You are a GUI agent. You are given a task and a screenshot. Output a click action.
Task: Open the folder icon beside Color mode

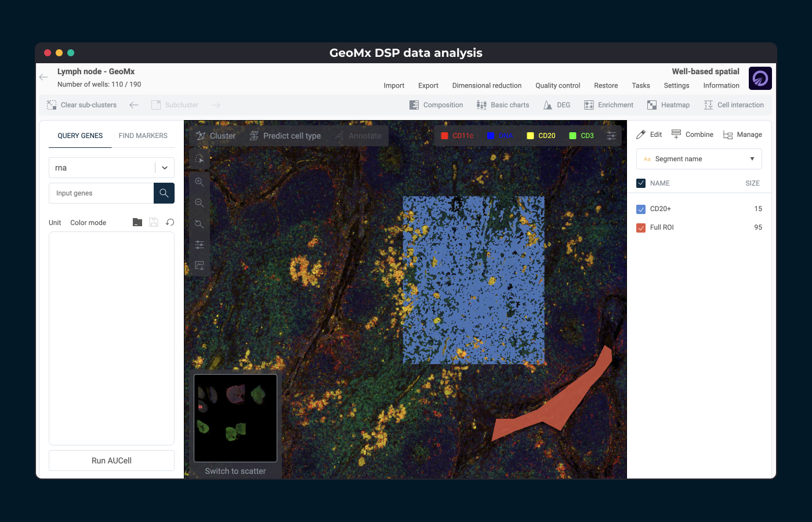click(137, 222)
